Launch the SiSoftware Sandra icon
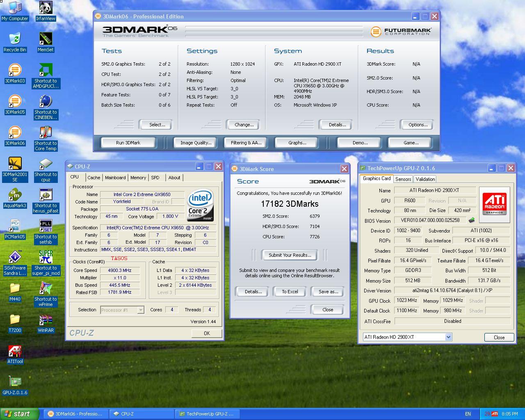The image size is (525, 420). 15,263
